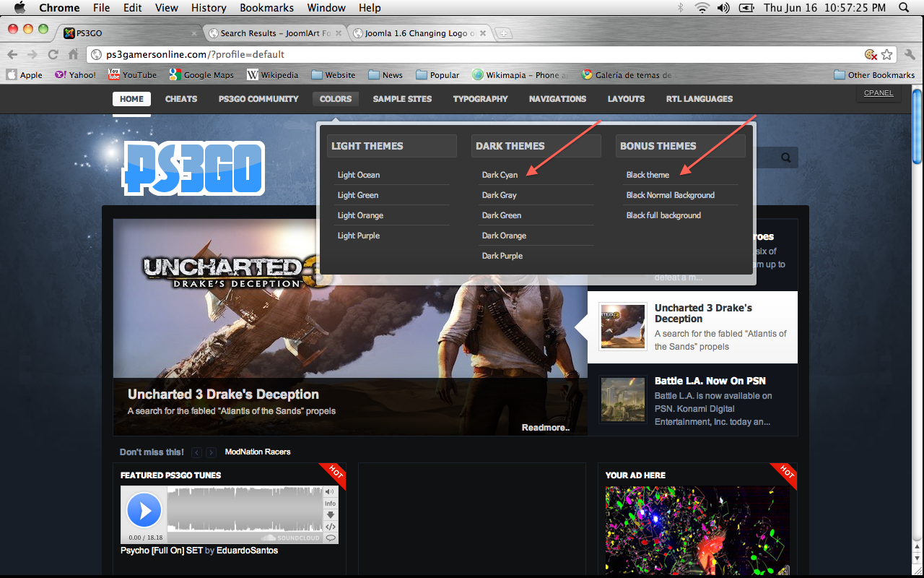Open the Yahoo! bookmark
The height and width of the screenshot is (578, 924).
point(75,74)
